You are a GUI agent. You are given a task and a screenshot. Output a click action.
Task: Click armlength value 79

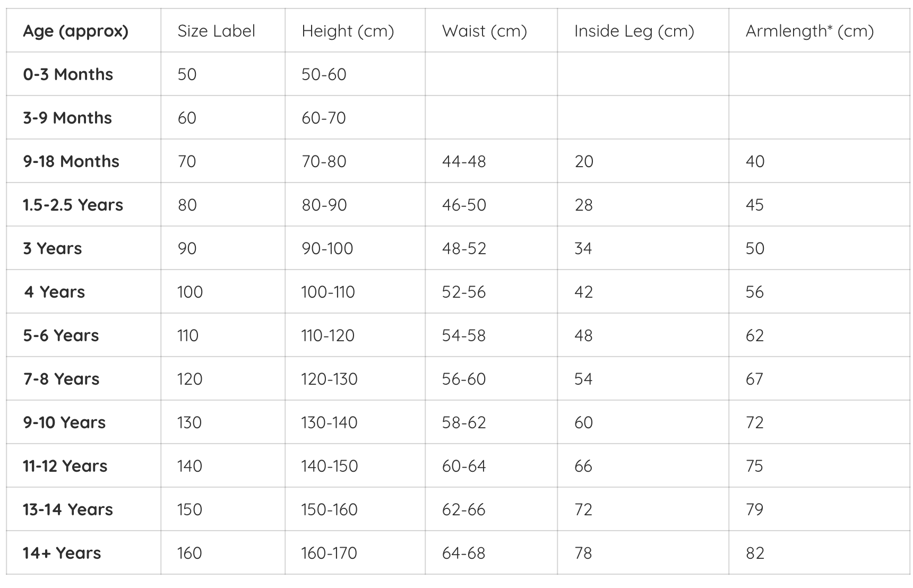pos(754,509)
